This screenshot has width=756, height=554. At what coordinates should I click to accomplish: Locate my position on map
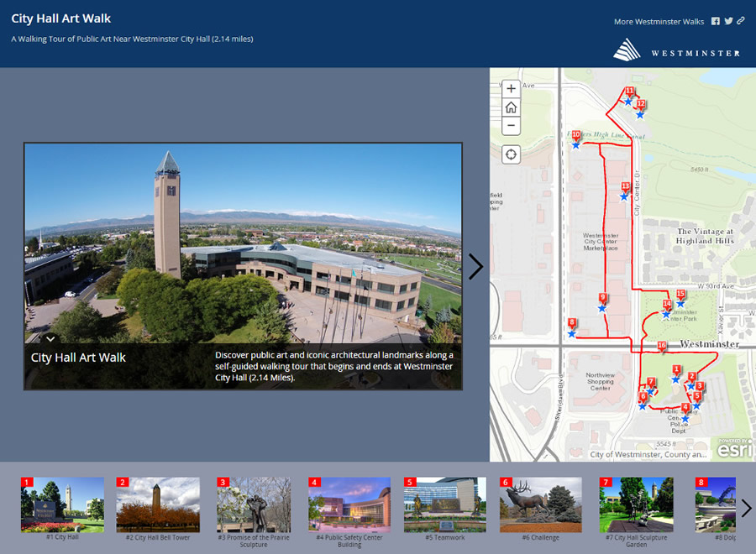pos(511,154)
